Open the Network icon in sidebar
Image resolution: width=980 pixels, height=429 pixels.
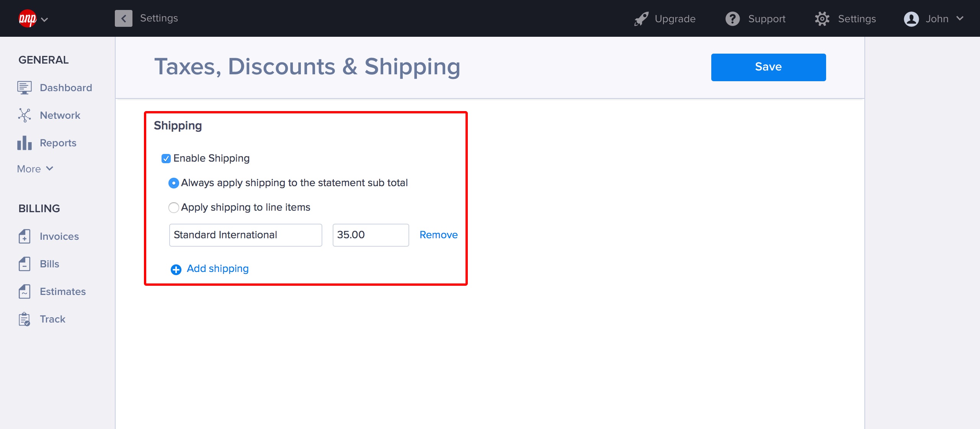pyautogui.click(x=24, y=115)
